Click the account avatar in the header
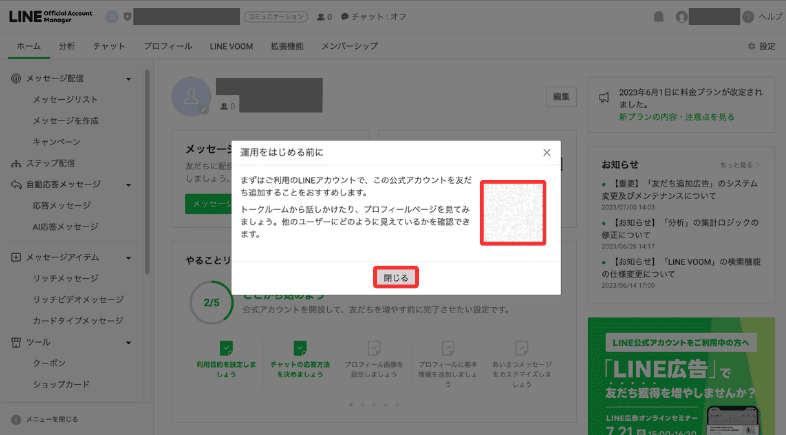 [112, 17]
